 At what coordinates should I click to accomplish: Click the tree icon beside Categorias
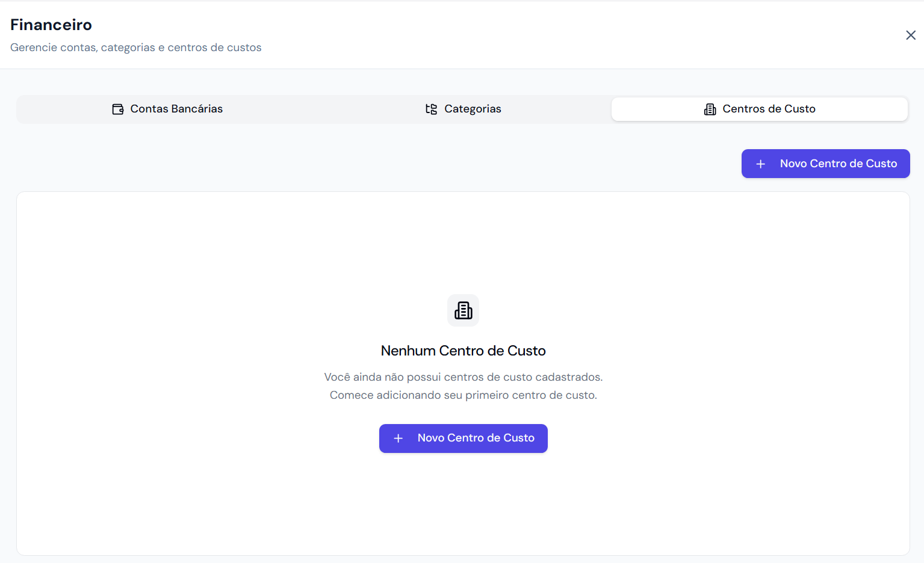pos(431,109)
